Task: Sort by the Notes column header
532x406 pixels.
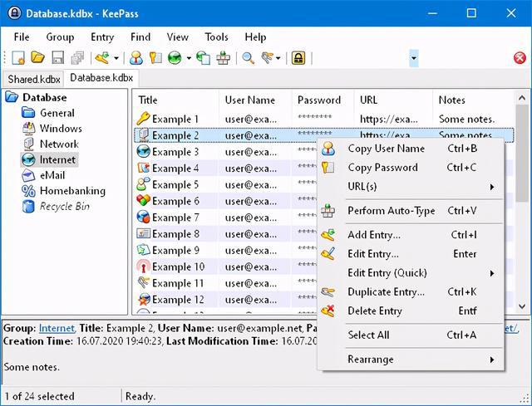Action: click(474, 100)
